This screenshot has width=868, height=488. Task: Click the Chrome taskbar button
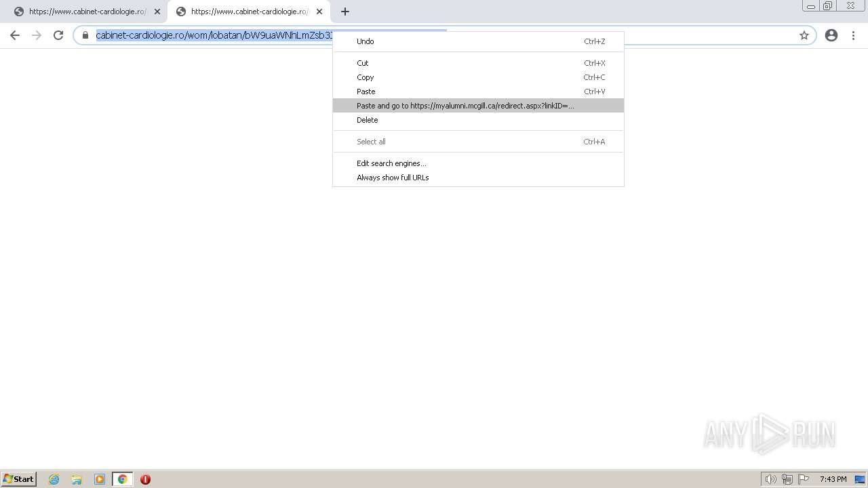click(x=122, y=479)
